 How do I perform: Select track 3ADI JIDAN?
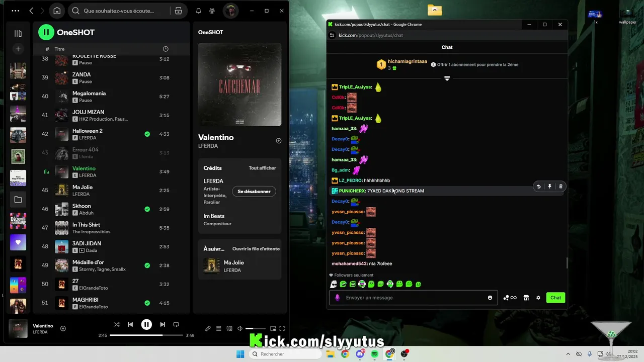112,246
